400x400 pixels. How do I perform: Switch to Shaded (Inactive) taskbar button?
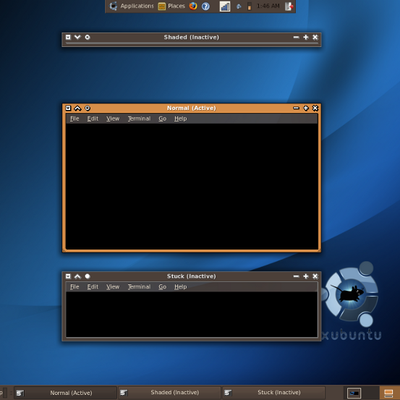pos(169,393)
